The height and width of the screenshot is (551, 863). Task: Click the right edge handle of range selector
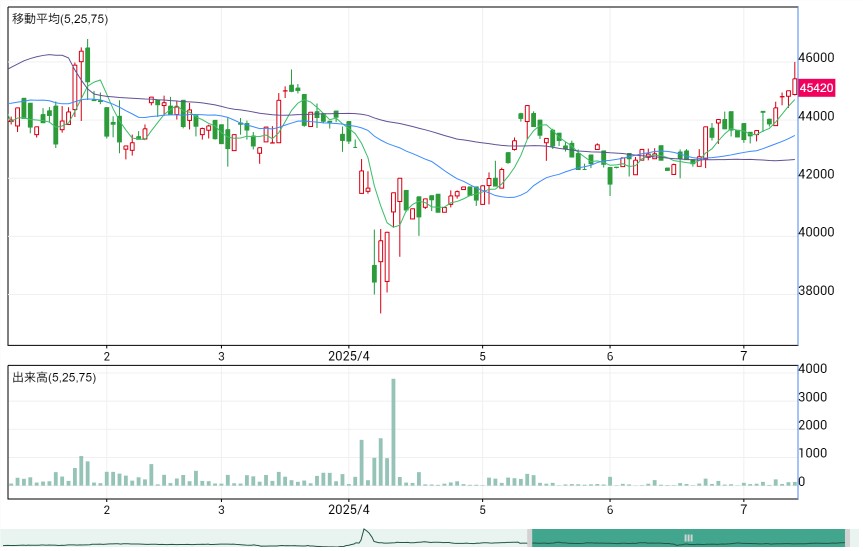coord(848,538)
